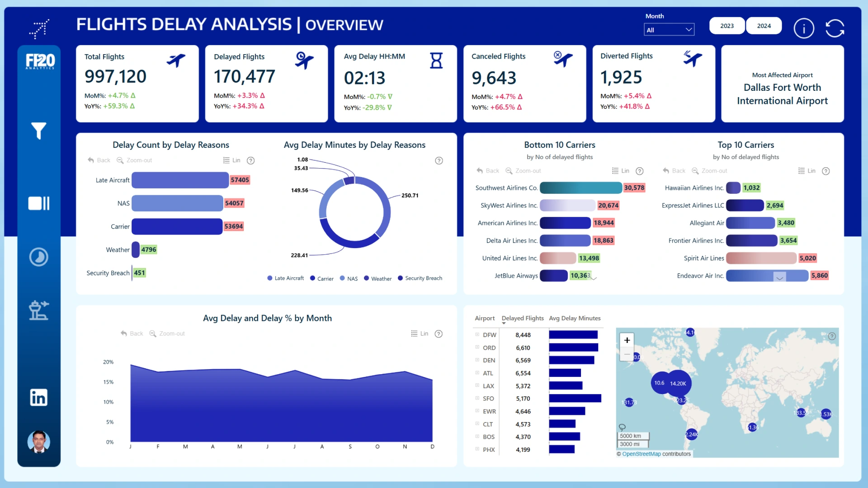Image resolution: width=868 pixels, height=488 pixels.
Task: Toggle Lin scale in Avg Delay by Month chart
Action: pos(420,334)
